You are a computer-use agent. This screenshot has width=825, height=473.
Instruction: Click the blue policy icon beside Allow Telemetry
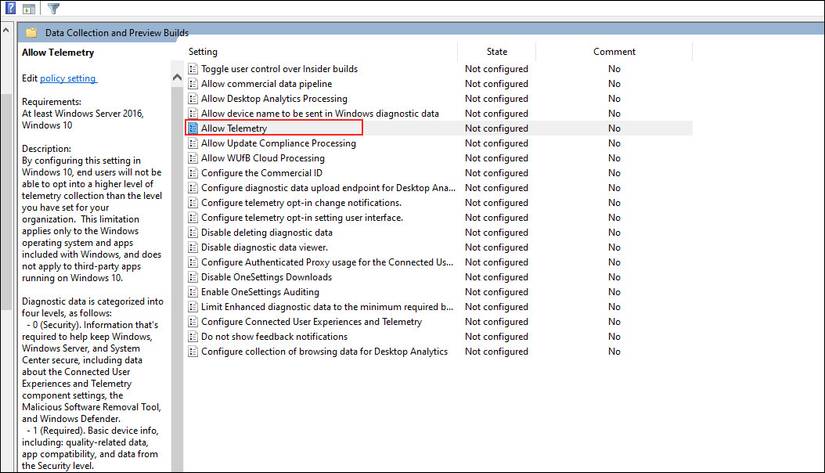193,128
